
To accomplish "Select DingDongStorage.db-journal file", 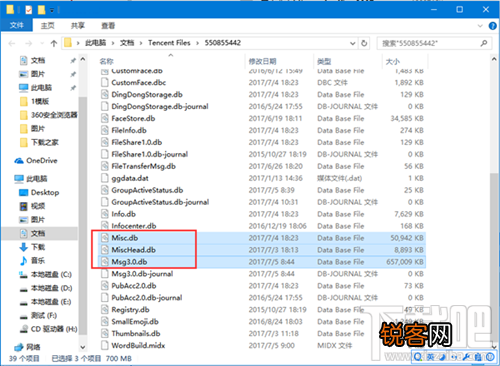I will tap(160, 106).
